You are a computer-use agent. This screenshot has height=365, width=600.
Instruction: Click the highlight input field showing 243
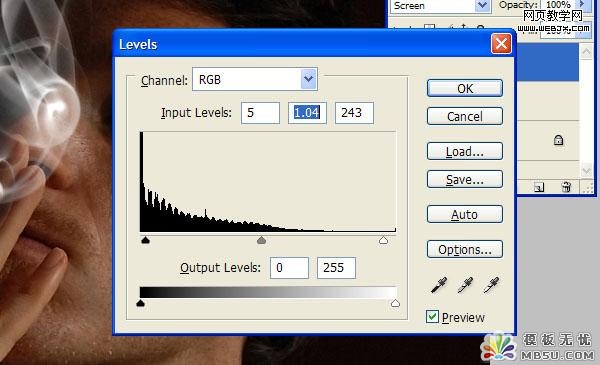(x=354, y=113)
